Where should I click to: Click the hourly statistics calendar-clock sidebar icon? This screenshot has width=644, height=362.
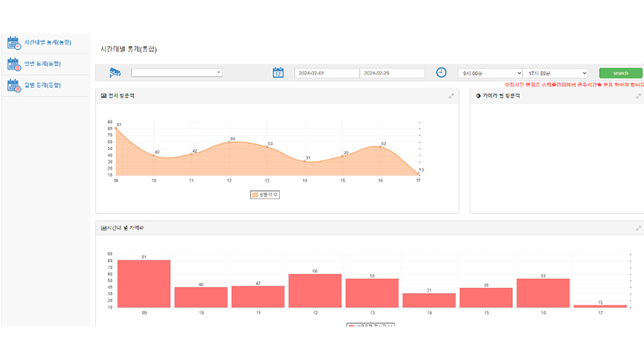point(13,43)
